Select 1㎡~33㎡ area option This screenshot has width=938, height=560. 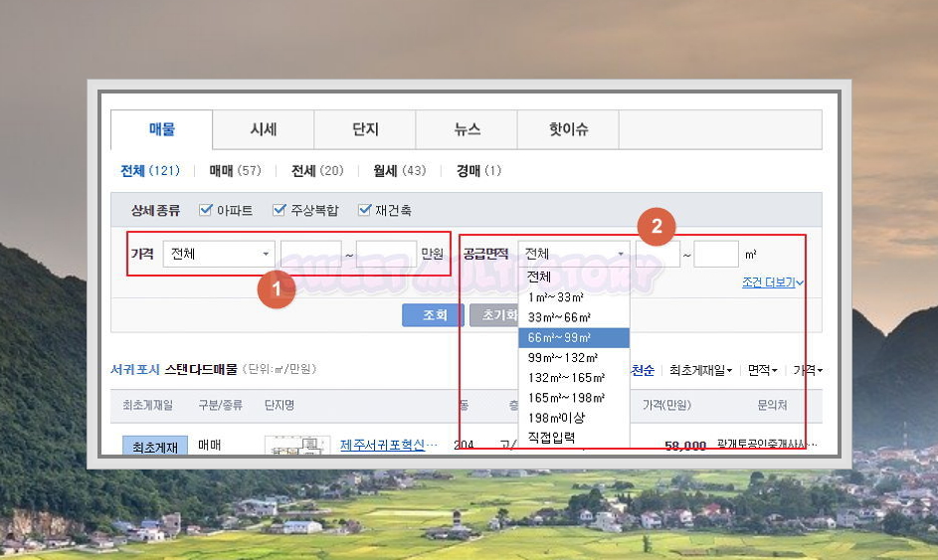point(574,297)
